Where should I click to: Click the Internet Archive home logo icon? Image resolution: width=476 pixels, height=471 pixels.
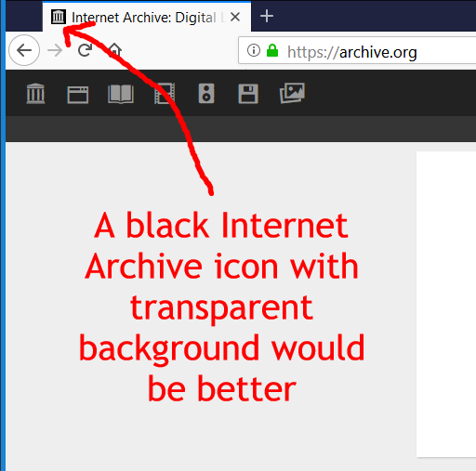tap(35, 93)
